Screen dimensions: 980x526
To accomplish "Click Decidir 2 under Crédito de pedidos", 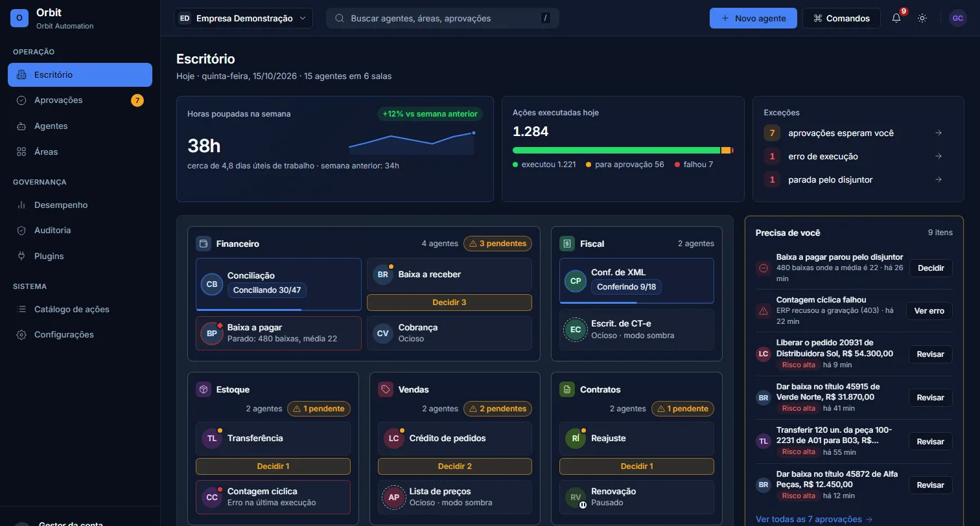I will [455, 466].
